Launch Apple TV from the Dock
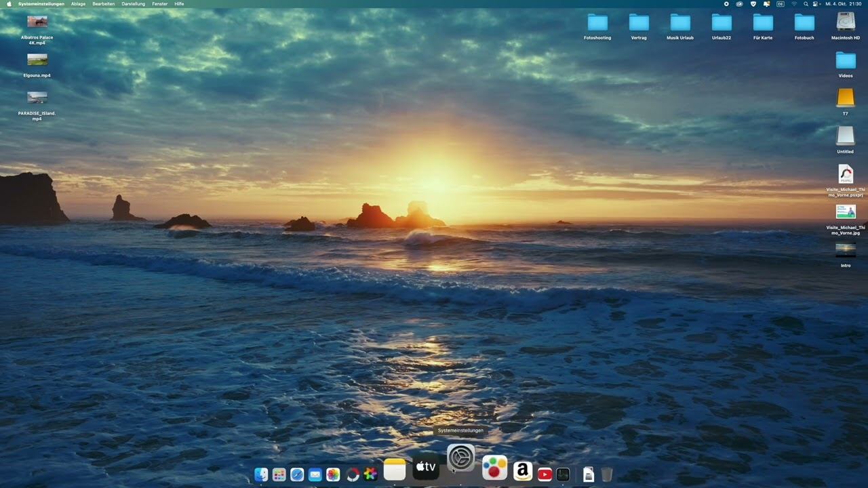Image resolution: width=868 pixels, height=488 pixels. pos(426,466)
